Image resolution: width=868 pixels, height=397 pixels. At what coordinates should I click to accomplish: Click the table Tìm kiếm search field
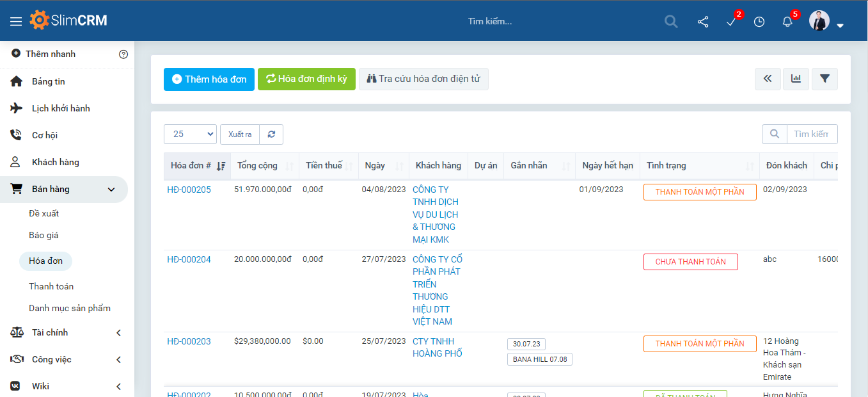click(x=811, y=134)
